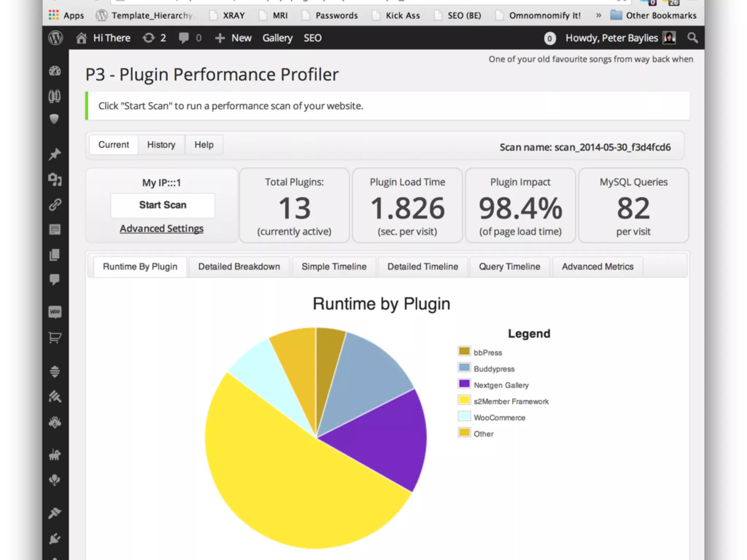Open the SEO (BE) bookmark
The image size is (747, 560).
457,15
